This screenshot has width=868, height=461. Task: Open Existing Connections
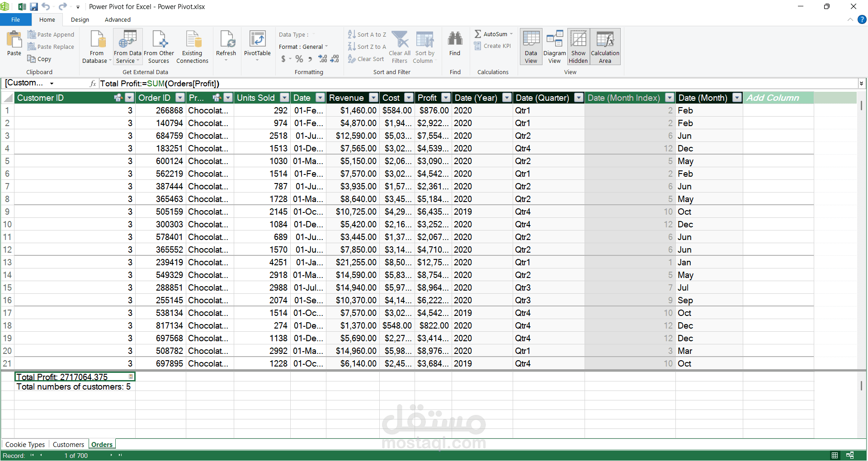point(192,47)
